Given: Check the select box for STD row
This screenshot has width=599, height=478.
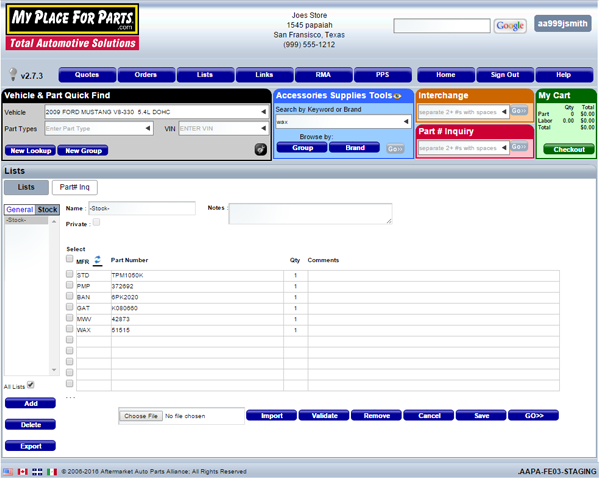Looking at the screenshot, I should point(70,274).
